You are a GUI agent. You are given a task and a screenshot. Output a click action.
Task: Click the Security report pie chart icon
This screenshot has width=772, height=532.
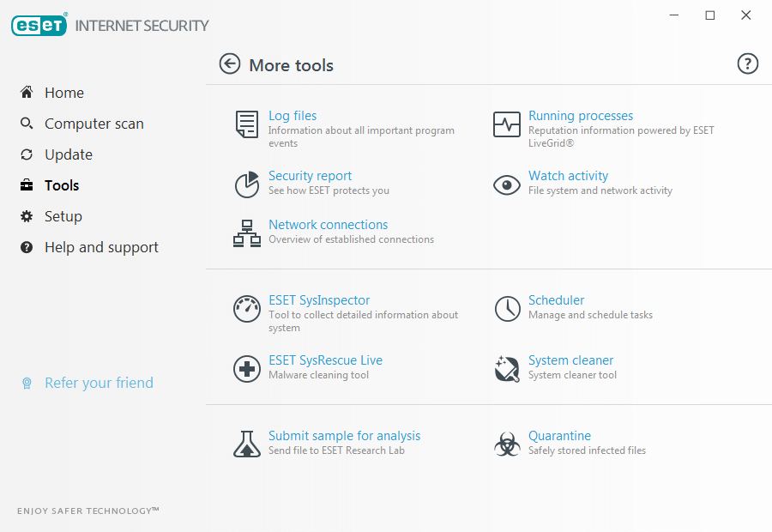click(x=247, y=184)
